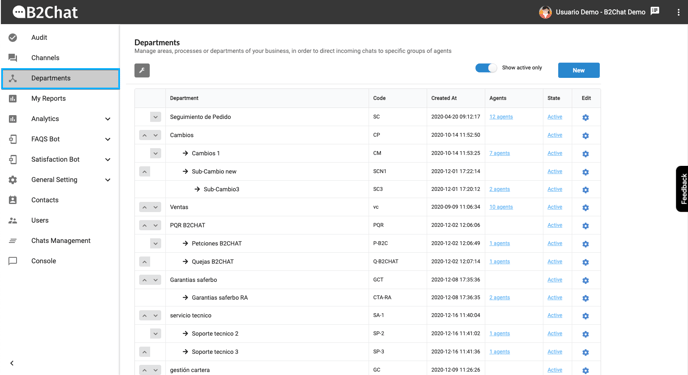Image resolution: width=688 pixels, height=375 pixels.
Task: Toggle Active state of Sub-Cambio3
Action: (555, 189)
